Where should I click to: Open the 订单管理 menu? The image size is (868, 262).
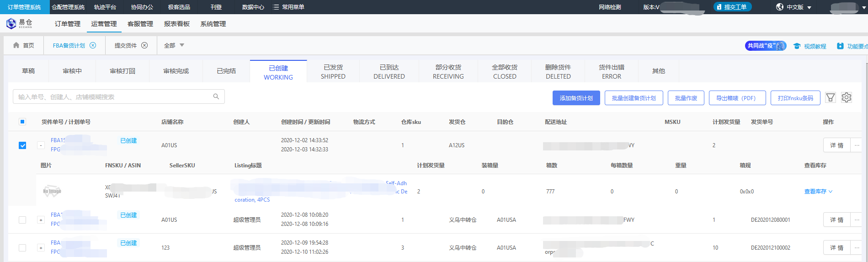click(68, 24)
